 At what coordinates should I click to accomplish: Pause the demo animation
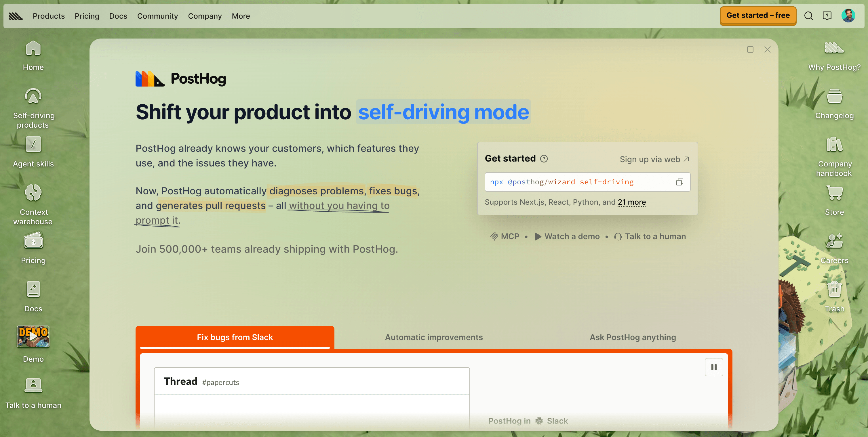(x=714, y=367)
